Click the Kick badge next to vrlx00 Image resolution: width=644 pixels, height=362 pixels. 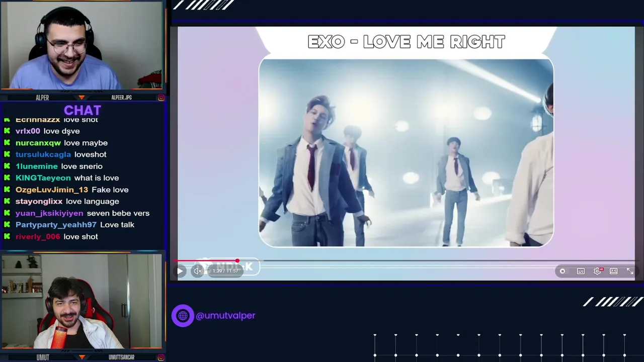[x=7, y=131]
